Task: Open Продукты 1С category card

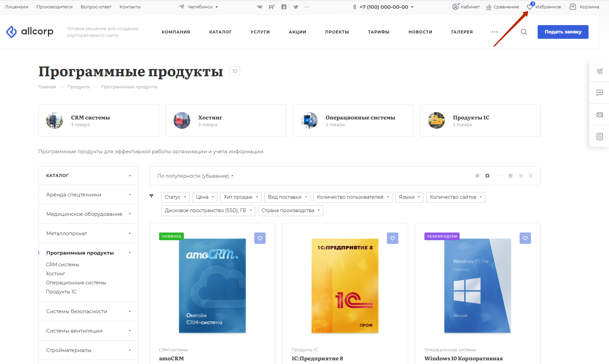Action: 480,120
